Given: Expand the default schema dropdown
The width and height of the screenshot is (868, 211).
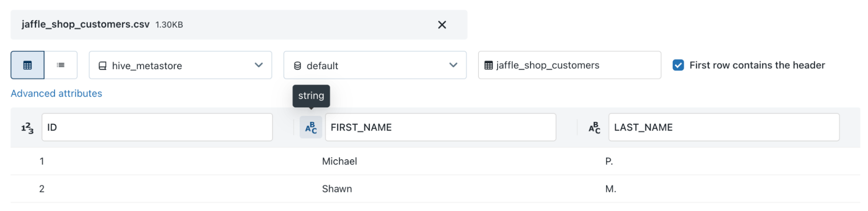Looking at the screenshot, I should coord(375,65).
